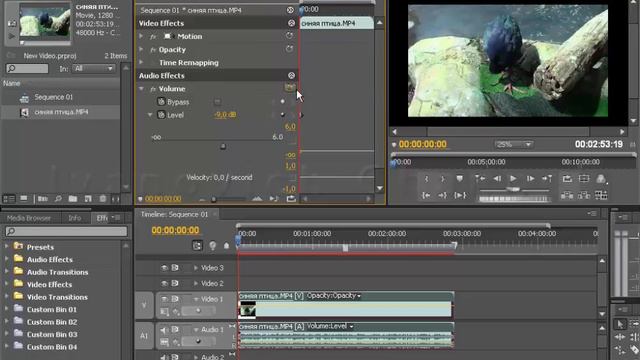Click the Extract button in Program Monitor

[584, 196]
